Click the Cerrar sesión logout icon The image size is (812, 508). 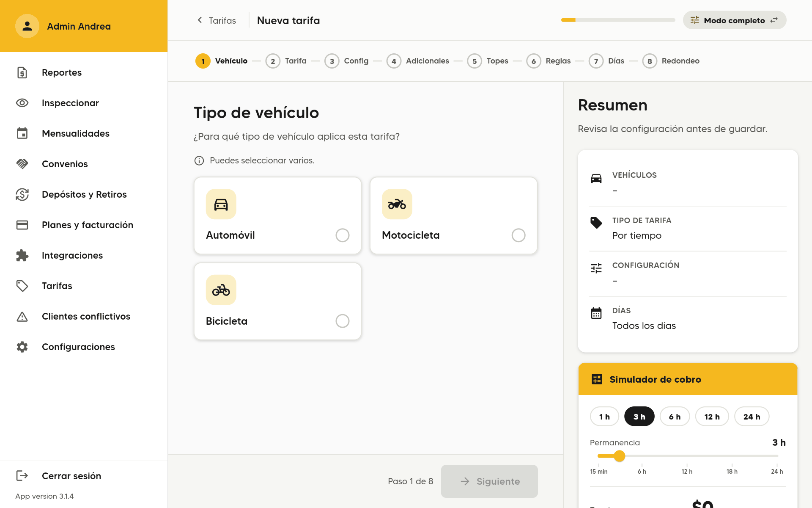tap(22, 476)
